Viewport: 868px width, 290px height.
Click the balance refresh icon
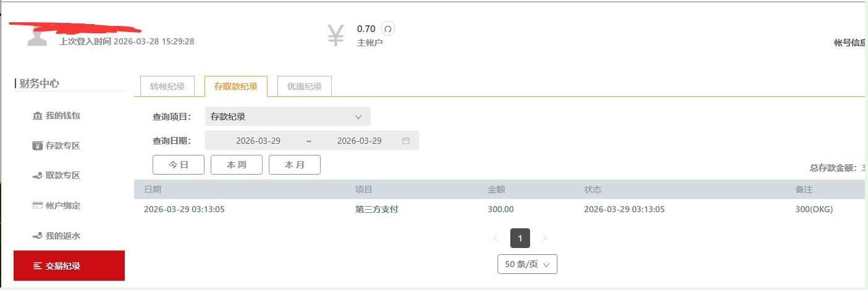(388, 28)
